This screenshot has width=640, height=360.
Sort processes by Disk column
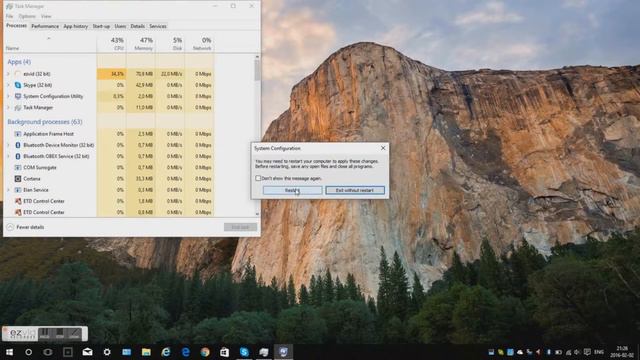[170, 43]
